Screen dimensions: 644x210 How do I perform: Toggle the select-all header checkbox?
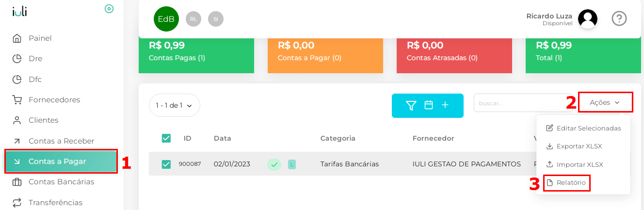click(166, 138)
